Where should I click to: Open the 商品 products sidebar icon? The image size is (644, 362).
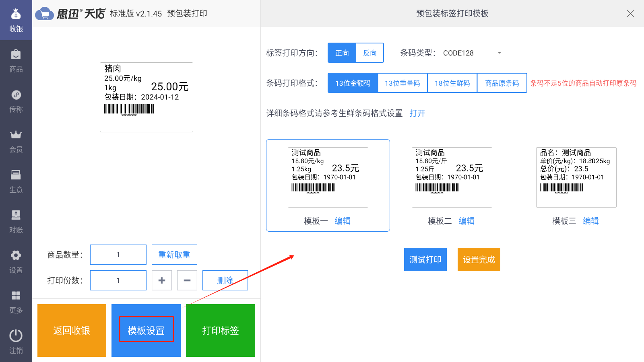(x=16, y=60)
